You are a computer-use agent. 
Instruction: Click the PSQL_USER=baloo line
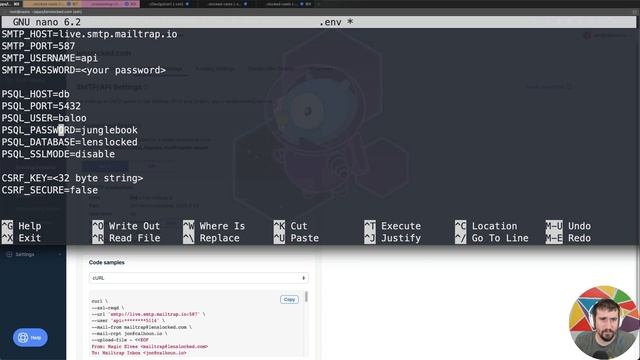pos(44,118)
